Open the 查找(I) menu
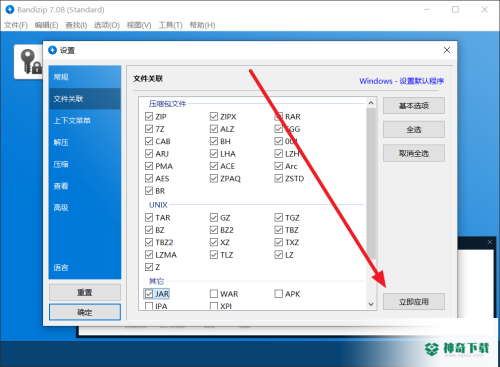 [76, 25]
